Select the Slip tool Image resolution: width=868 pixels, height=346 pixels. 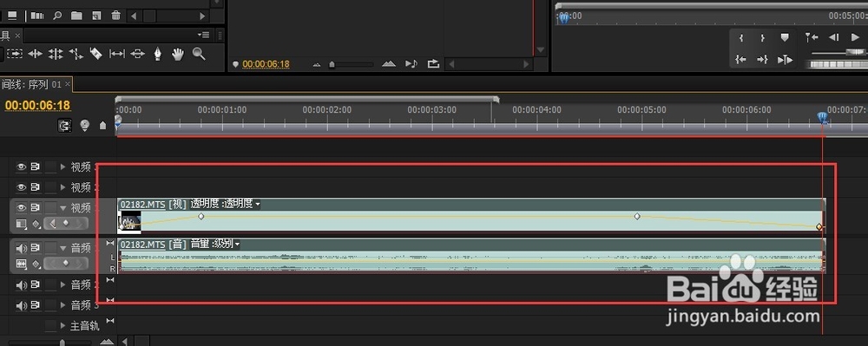click(117, 54)
